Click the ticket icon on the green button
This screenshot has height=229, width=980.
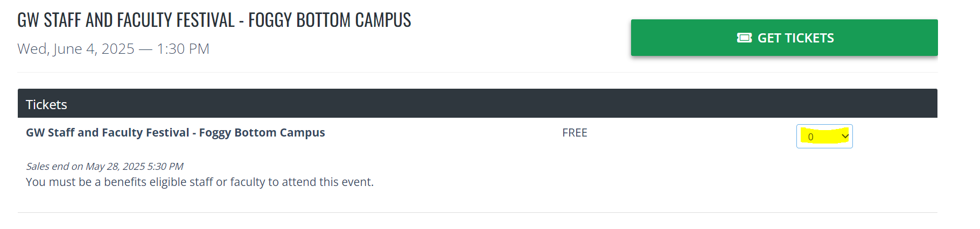[x=744, y=38]
